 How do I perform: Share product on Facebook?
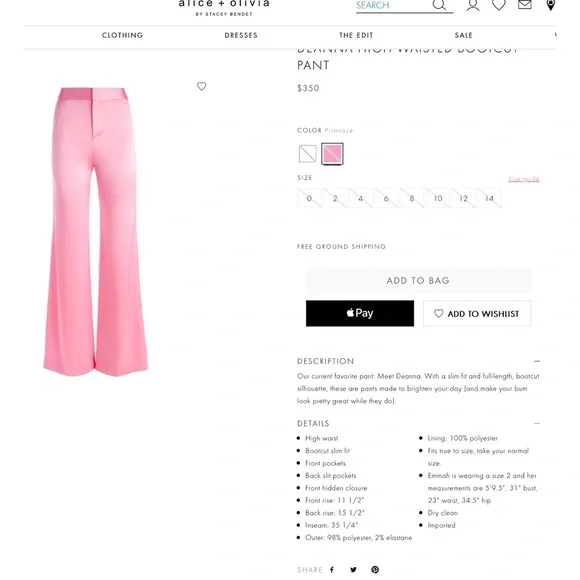click(332, 570)
